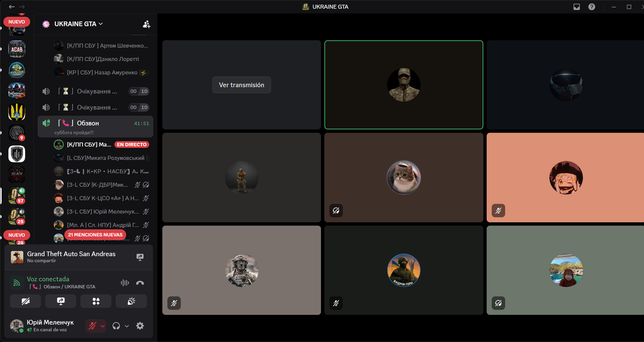Open the server showing 57 notifications

pos(17,196)
